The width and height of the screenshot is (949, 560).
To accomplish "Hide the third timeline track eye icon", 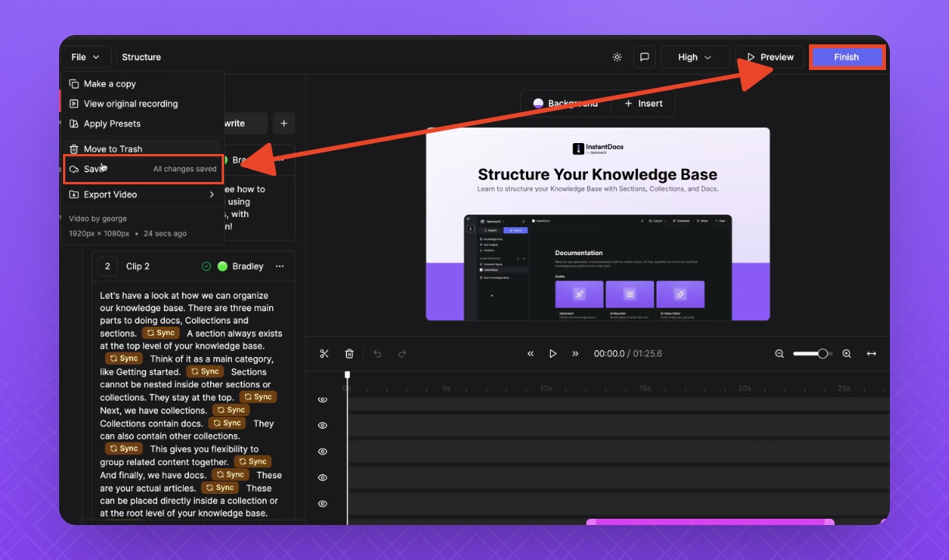I will (322, 452).
